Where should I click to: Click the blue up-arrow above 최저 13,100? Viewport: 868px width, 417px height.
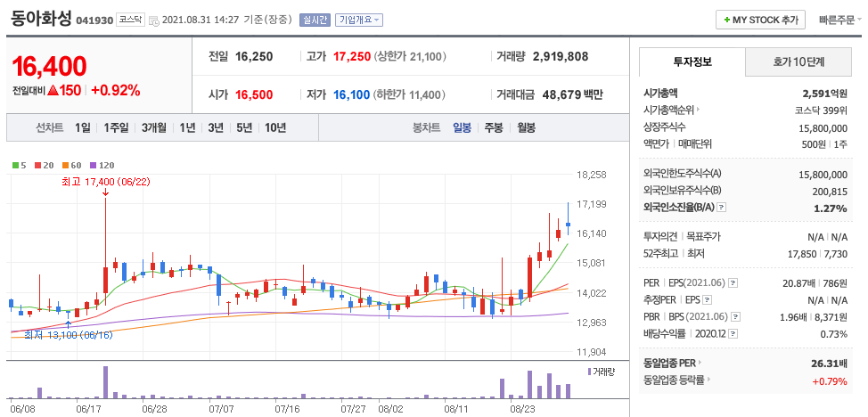click(x=68, y=324)
